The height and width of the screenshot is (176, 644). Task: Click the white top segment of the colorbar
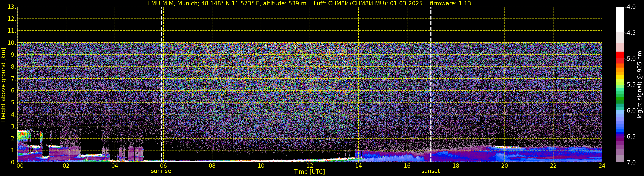[x=620, y=19]
